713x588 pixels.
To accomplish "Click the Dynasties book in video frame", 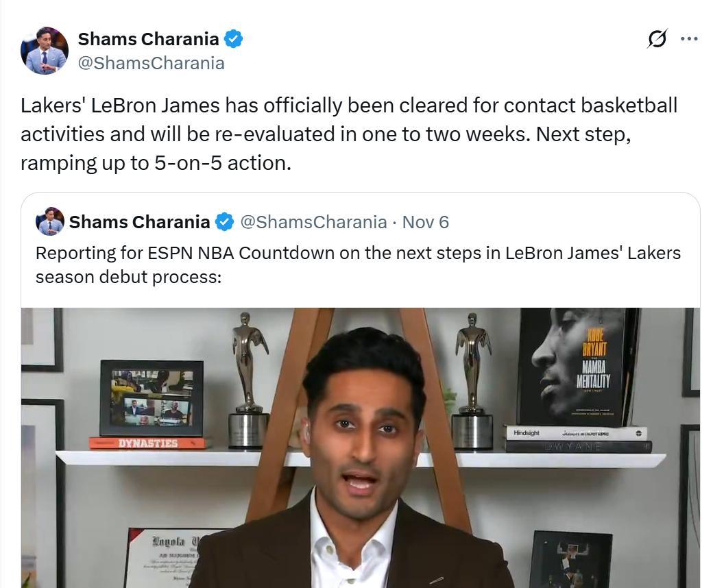I will 148,443.
